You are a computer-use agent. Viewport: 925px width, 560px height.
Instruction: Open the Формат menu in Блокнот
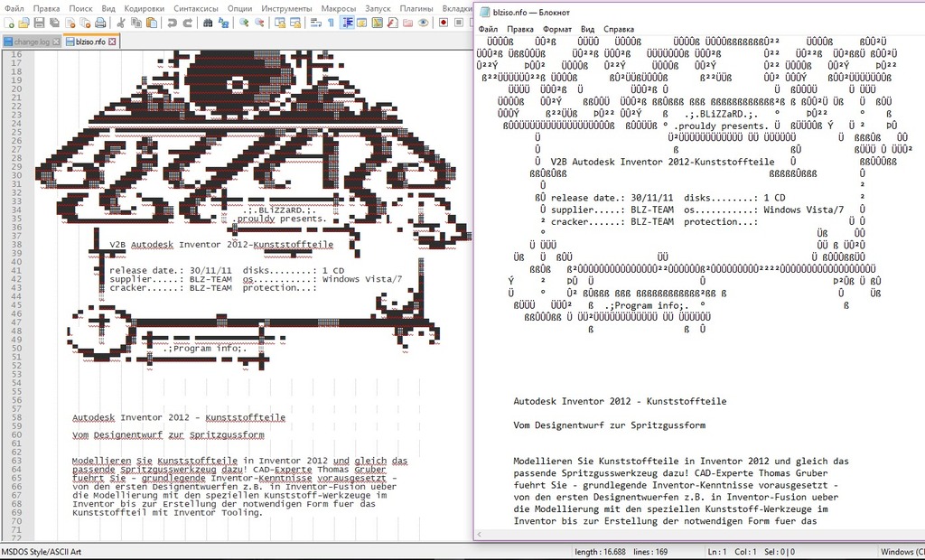pos(557,29)
